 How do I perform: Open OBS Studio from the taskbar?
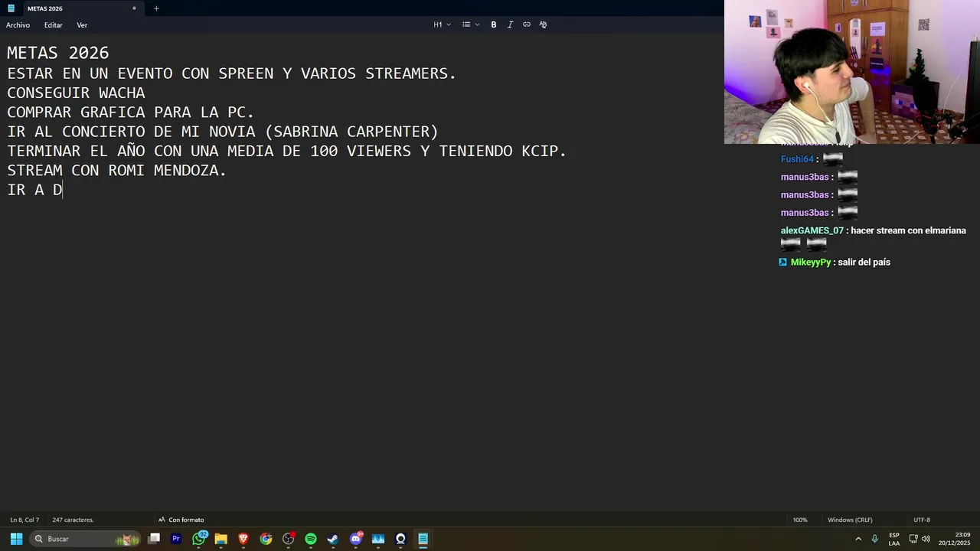click(x=289, y=539)
